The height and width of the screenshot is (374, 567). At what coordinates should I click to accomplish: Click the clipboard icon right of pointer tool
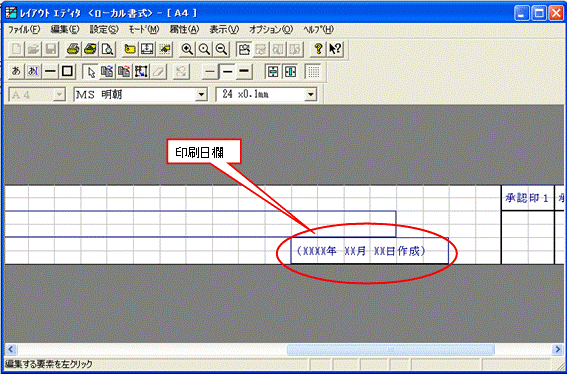(107, 71)
